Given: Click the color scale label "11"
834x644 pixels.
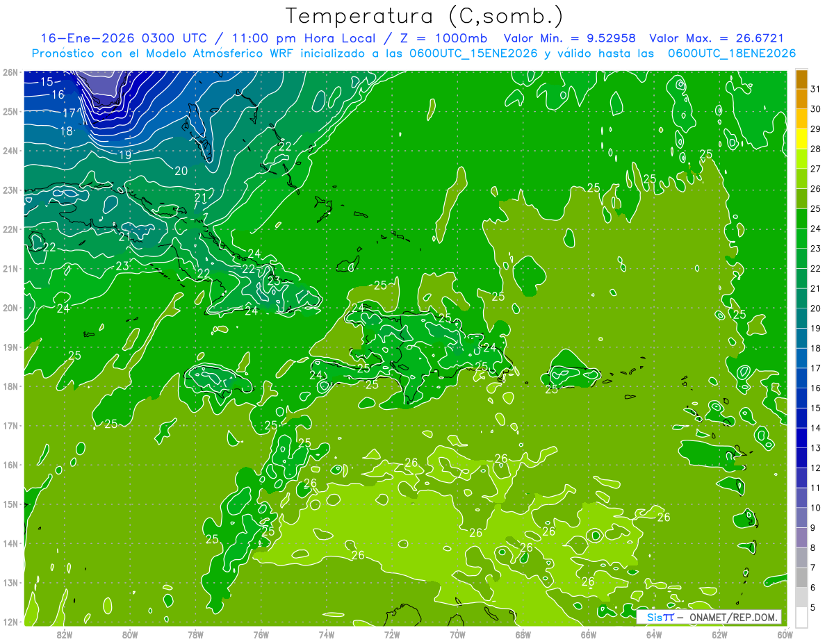Looking at the screenshot, I should [x=815, y=488].
